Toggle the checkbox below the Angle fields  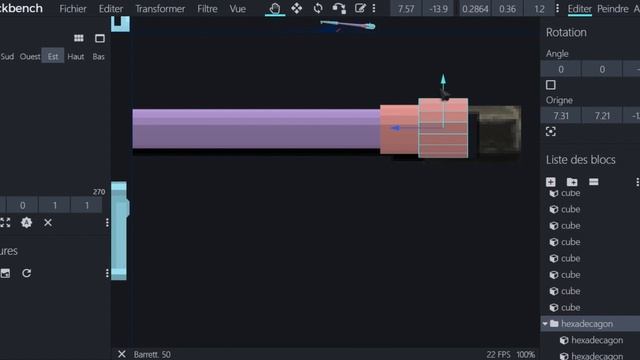[x=551, y=85]
